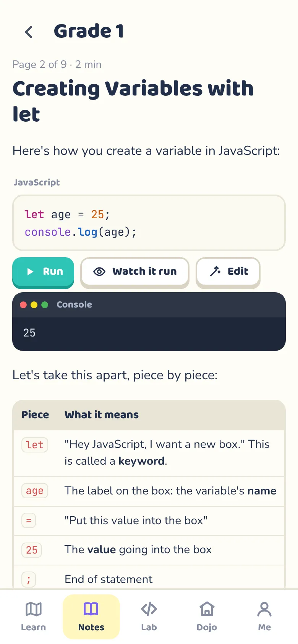Click 'The value going into the box' text
Viewport: 298px width, 644px height.
pyautogui.click(x=138, y=549)
